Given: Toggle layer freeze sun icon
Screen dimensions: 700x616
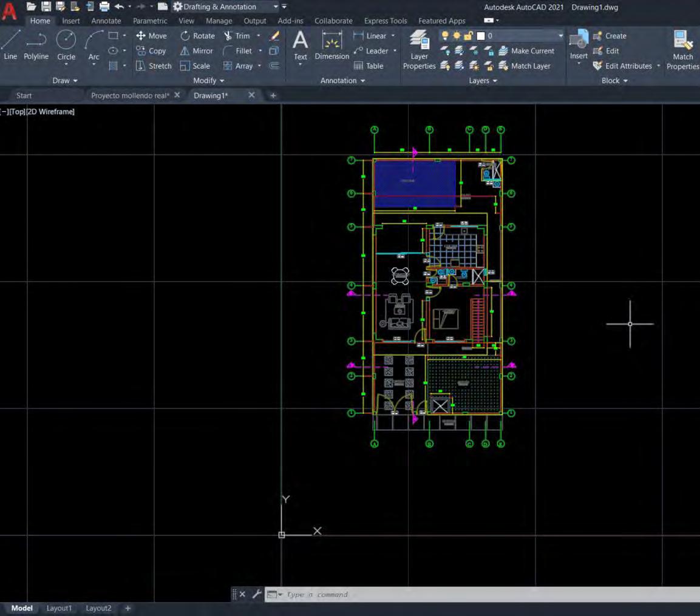Looking at the screenshot, I should pyautogui.click(x=457, y=36).
